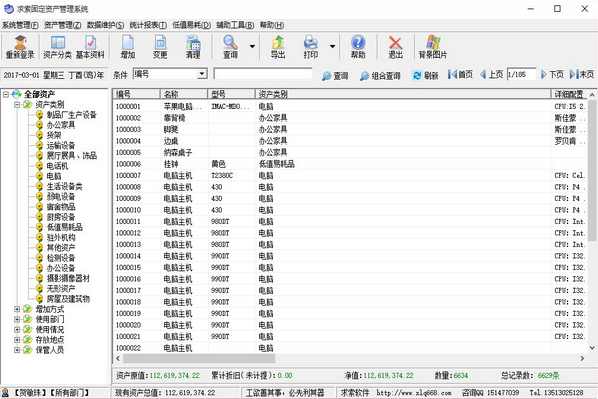
Task: Click the 重新登录 re-login toolbar icon
Action: [20, 47]
